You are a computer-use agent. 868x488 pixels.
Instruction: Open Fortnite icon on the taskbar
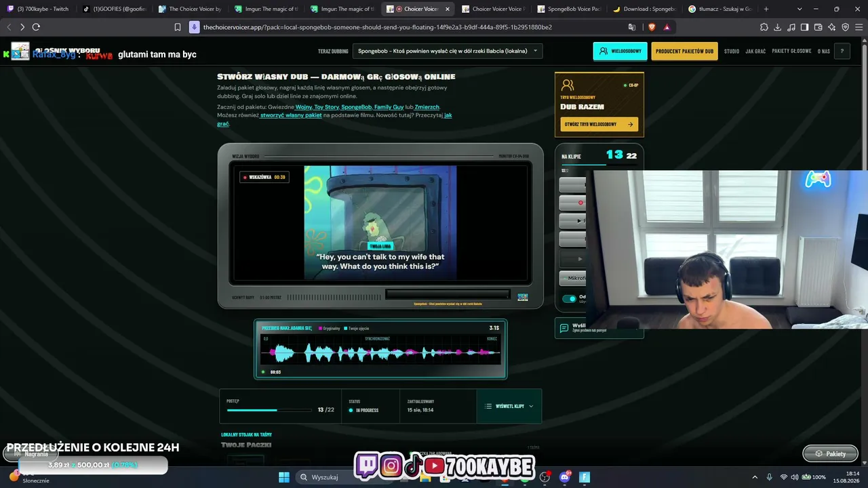pyautogui.click(x=585, y=477)
